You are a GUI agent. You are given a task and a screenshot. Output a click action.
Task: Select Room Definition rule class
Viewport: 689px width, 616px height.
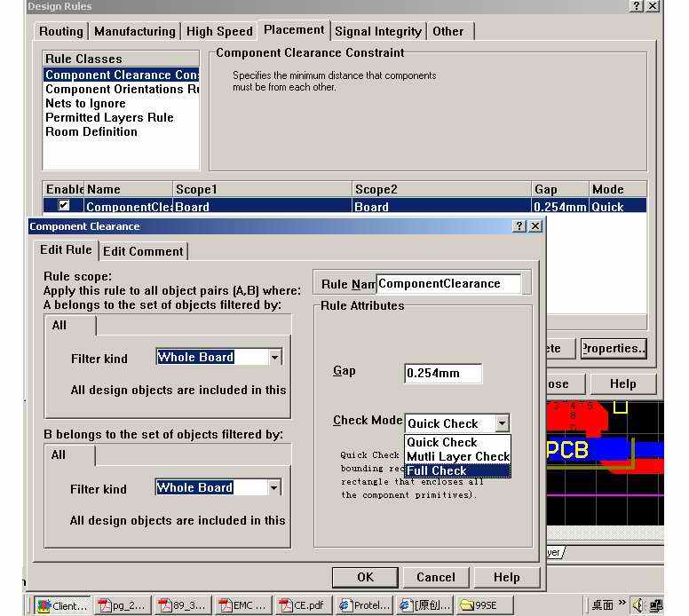[x=91, y=132]
